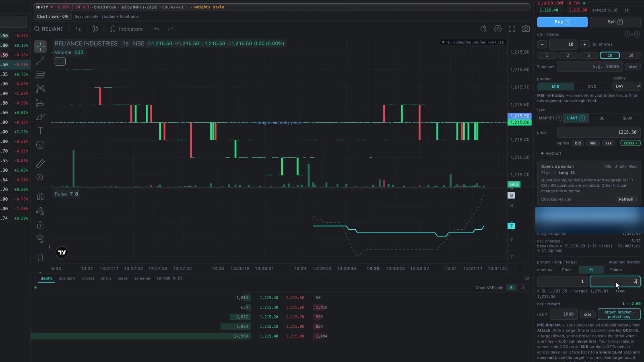
Task: Click the Buy button
Action: click(x=562, y=22)
